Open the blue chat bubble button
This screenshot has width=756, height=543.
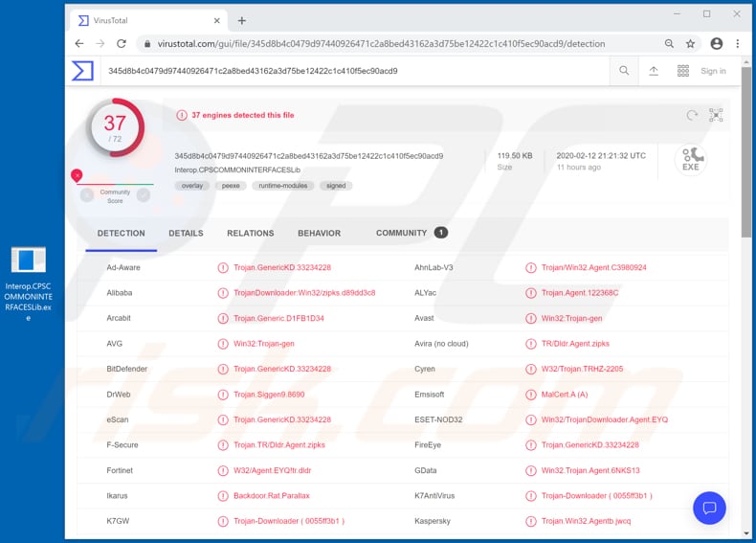(x=709, y=508)
